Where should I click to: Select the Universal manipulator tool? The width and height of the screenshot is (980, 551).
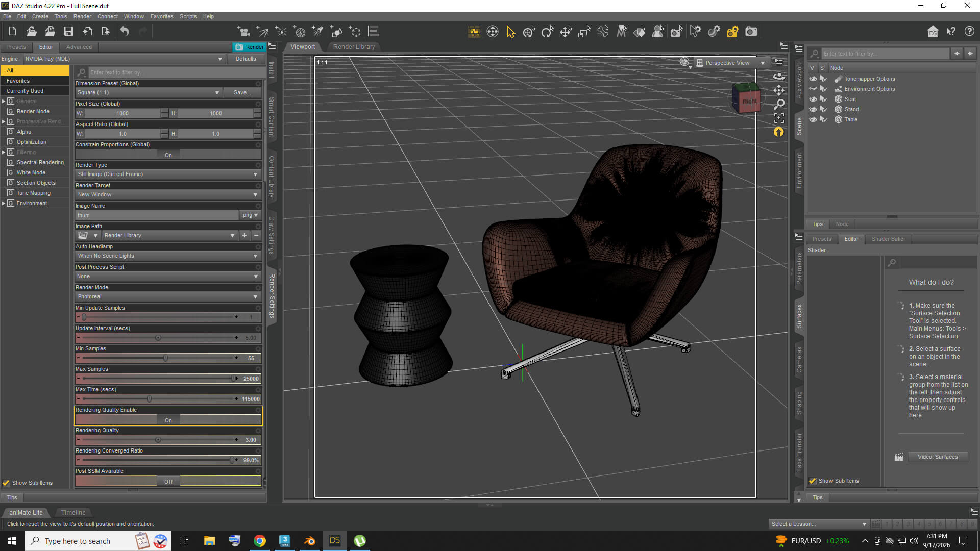529,32
